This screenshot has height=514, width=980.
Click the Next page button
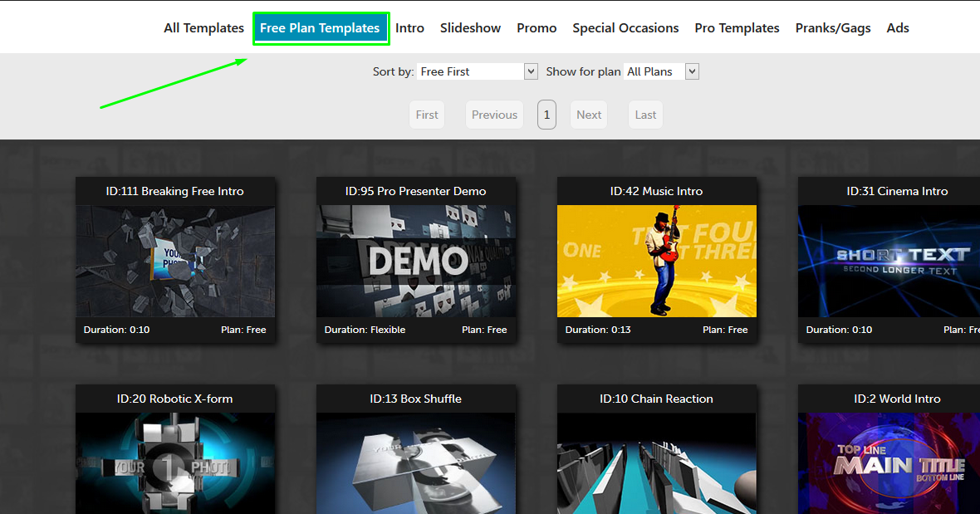pyautogui.click(x=588, y=114)
